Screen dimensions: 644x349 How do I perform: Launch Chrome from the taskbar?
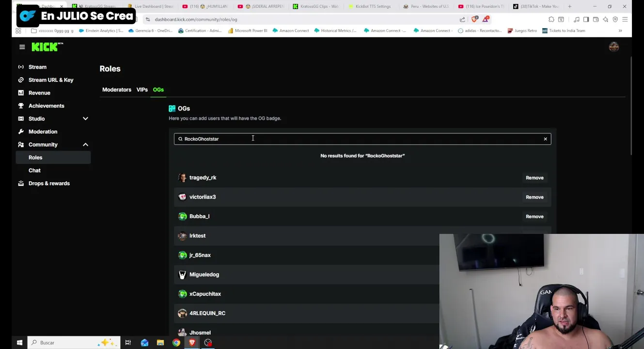(x=176, y=343)
